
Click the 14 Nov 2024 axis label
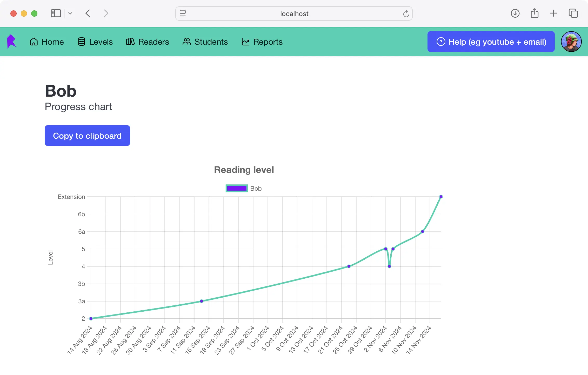tap(419, 340)
